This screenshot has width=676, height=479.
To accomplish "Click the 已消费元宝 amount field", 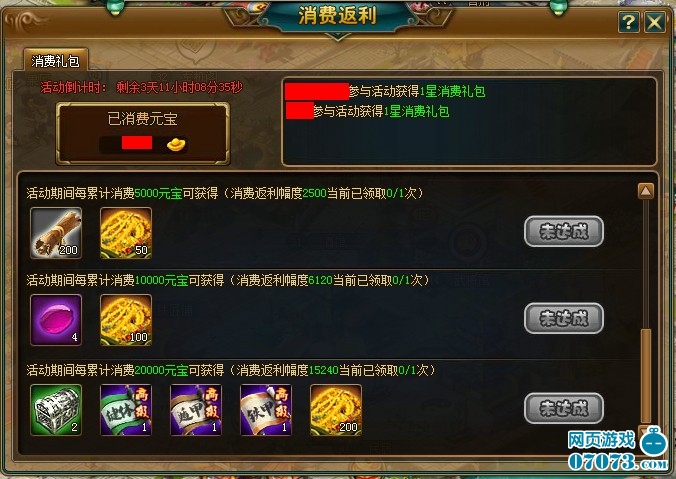I will (143, 145).
